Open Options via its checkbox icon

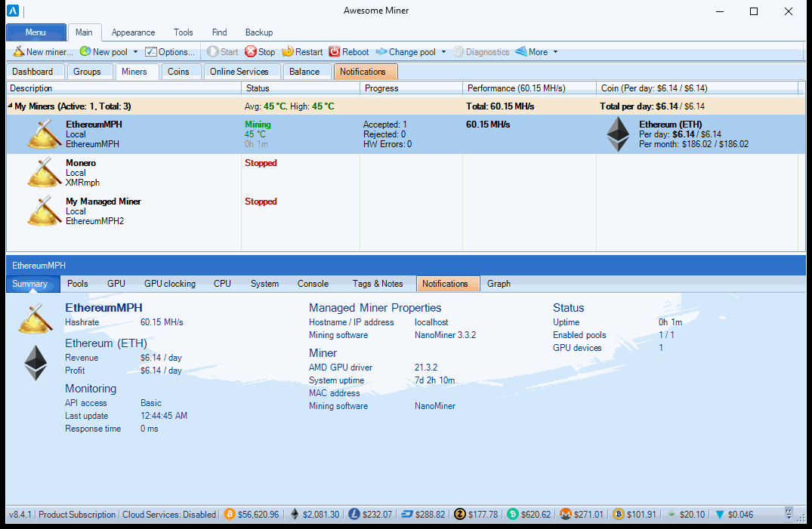point(151,52)
